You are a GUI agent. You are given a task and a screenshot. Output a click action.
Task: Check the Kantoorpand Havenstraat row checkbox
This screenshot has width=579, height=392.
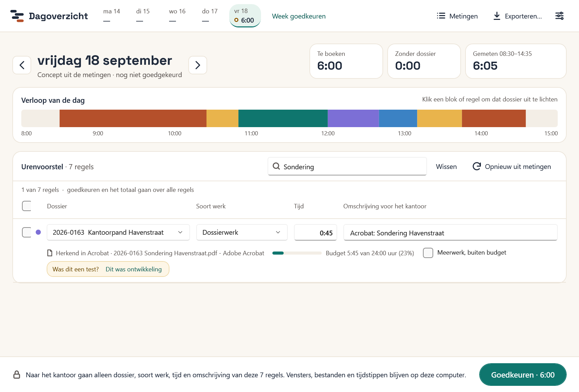tap(26, 232)
